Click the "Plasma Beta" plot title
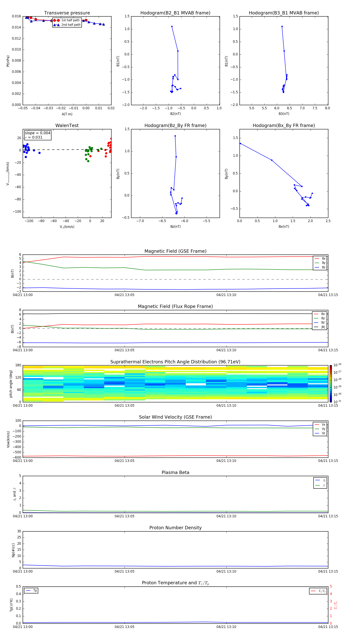351x644 pixels. tap(175, 473)
